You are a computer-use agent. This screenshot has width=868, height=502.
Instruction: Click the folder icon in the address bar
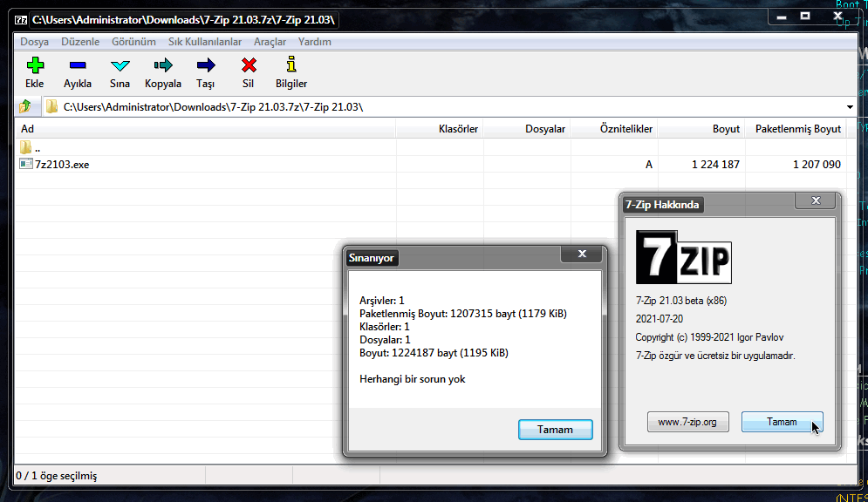click(51, 106)
